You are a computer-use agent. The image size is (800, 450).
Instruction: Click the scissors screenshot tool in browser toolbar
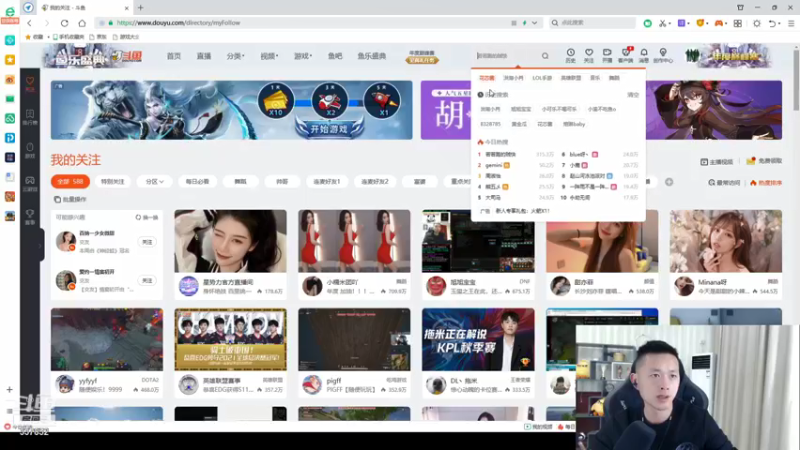tap(662, 23)
